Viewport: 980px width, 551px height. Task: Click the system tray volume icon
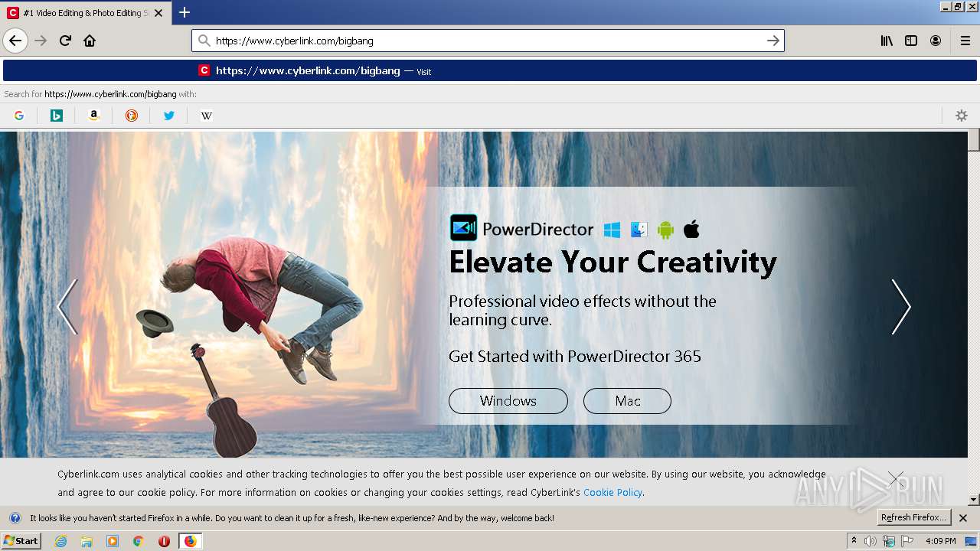(871, 541)
